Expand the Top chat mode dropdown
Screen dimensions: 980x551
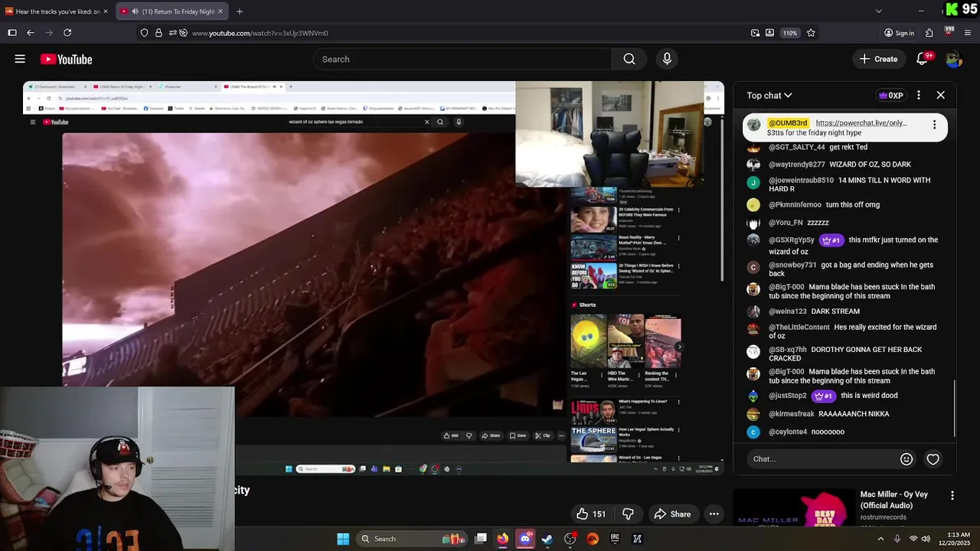pos(769,96)
